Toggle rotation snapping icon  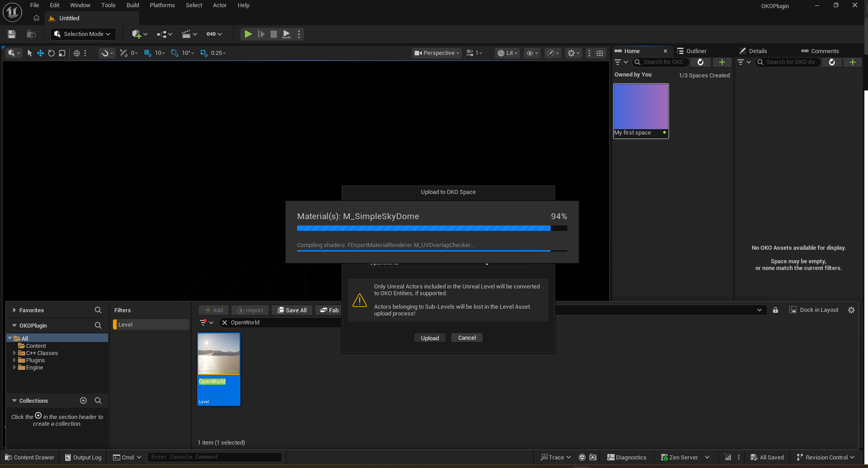175,53
